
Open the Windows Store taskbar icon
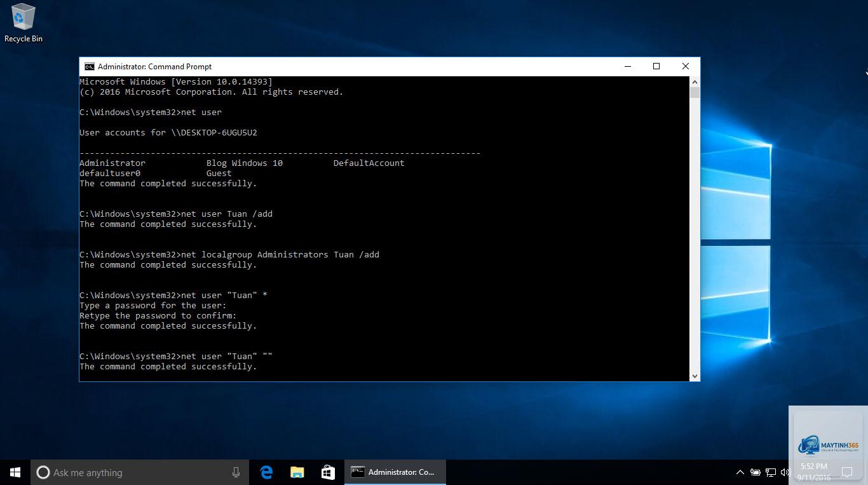coord(328,472)
